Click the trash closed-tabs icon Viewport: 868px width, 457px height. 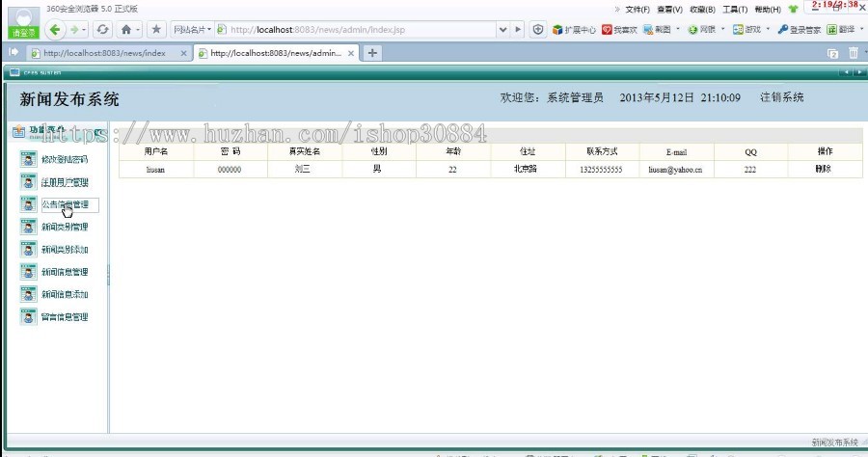(854, 53)
